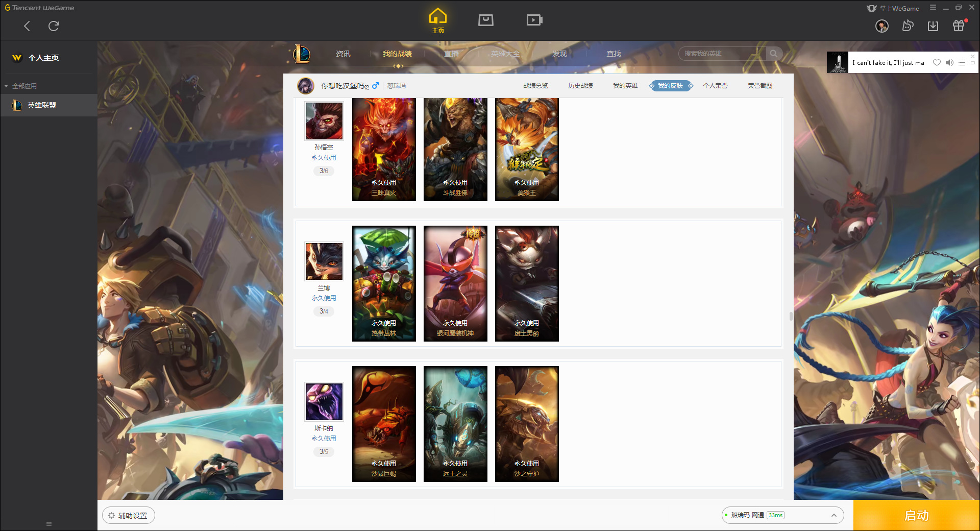This screenshot has height=531, width=980.
Task: Select 英雄联盟 in sidebar
Action: tap(48, 105)
